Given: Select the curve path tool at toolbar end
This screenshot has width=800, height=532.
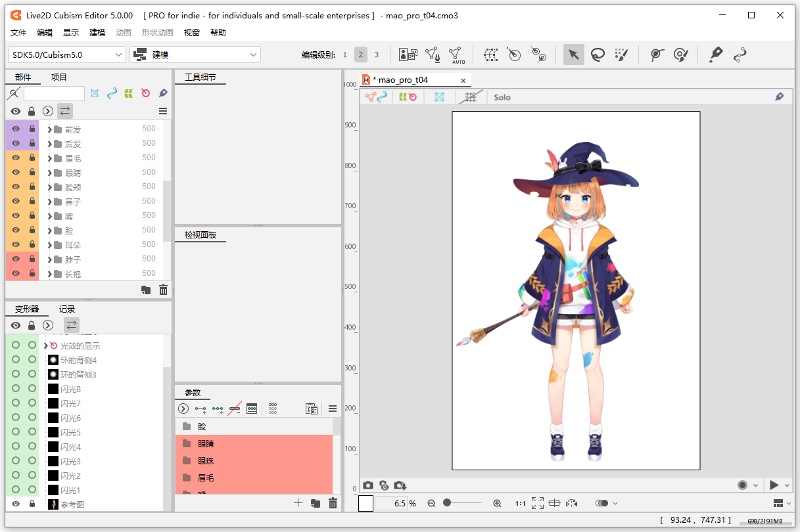Looking at the screenshot, I should tap(740, 55).
